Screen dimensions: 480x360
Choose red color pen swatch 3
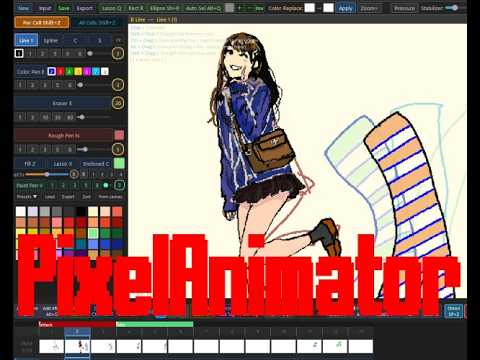(60, 71)
